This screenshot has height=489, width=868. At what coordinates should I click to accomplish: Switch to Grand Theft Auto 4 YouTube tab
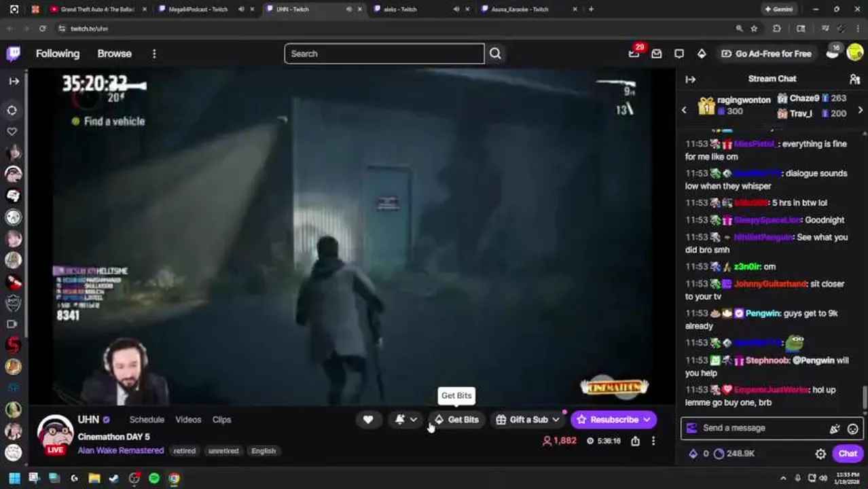coord(98,10)
